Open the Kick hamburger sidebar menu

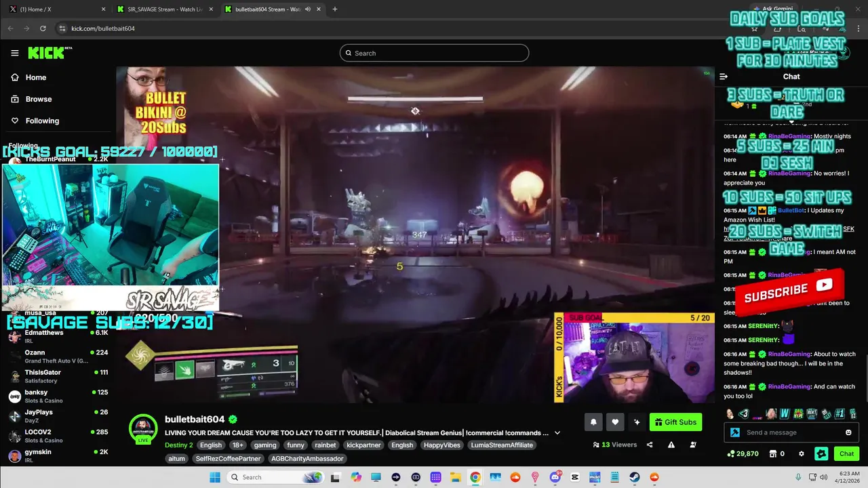pyautogui.click(x=15, y=53)
